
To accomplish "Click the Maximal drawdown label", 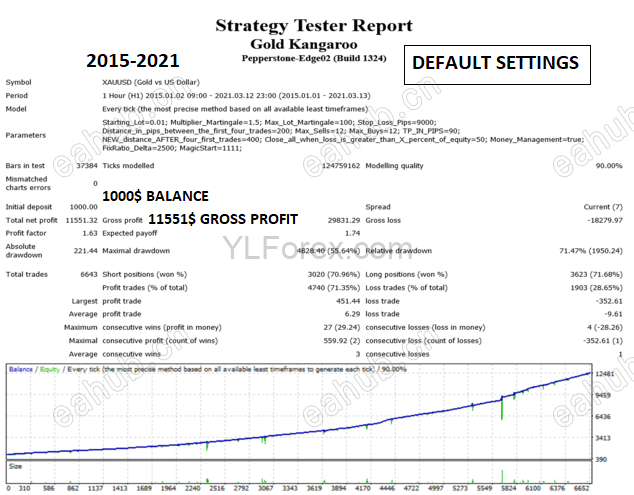I will tap(136, 251).
